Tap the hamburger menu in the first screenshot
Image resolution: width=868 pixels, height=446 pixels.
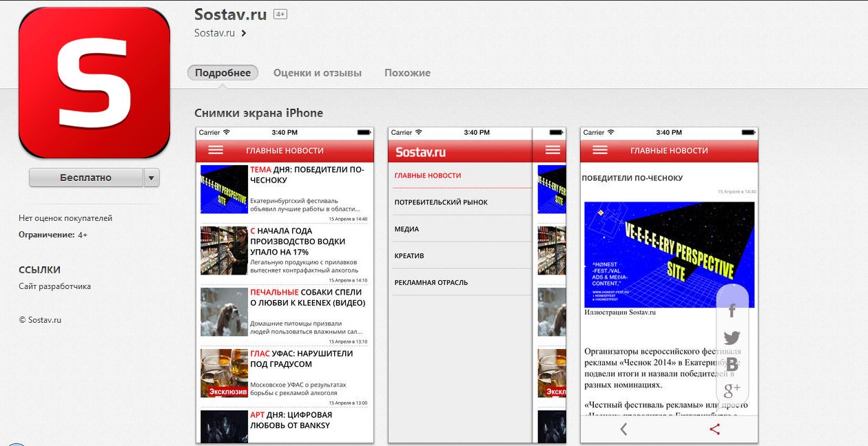click(216, 150)
